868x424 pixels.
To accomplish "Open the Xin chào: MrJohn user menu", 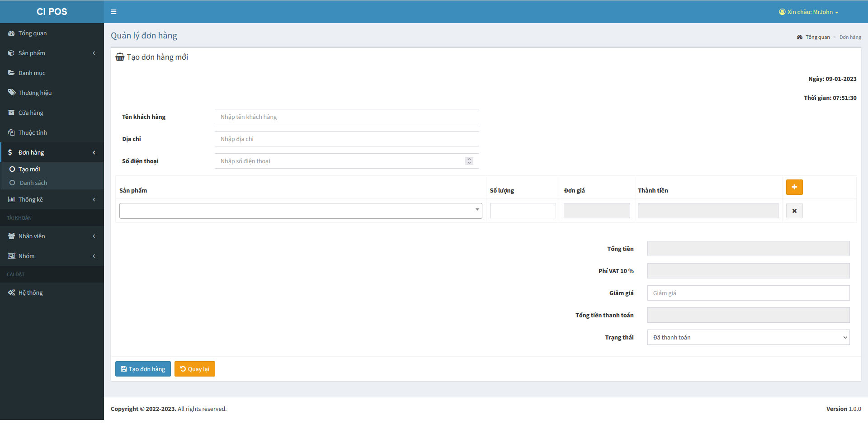I will click(809, 12).
